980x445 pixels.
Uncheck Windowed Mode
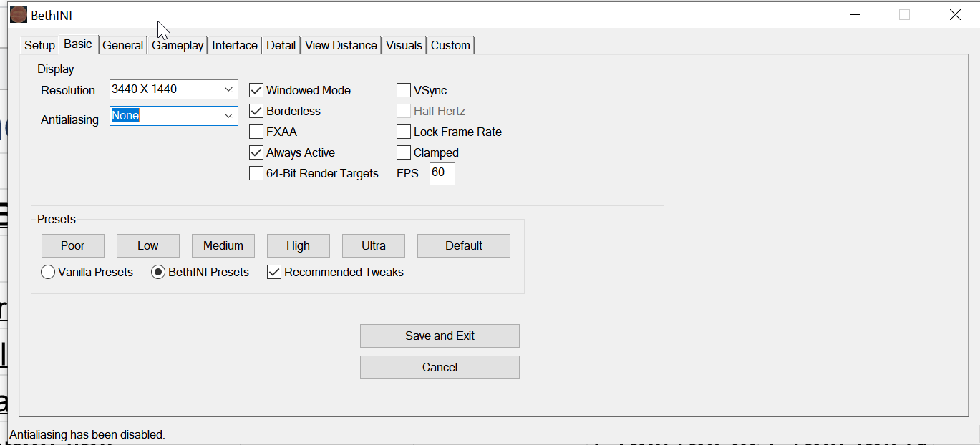click(256, 90)
